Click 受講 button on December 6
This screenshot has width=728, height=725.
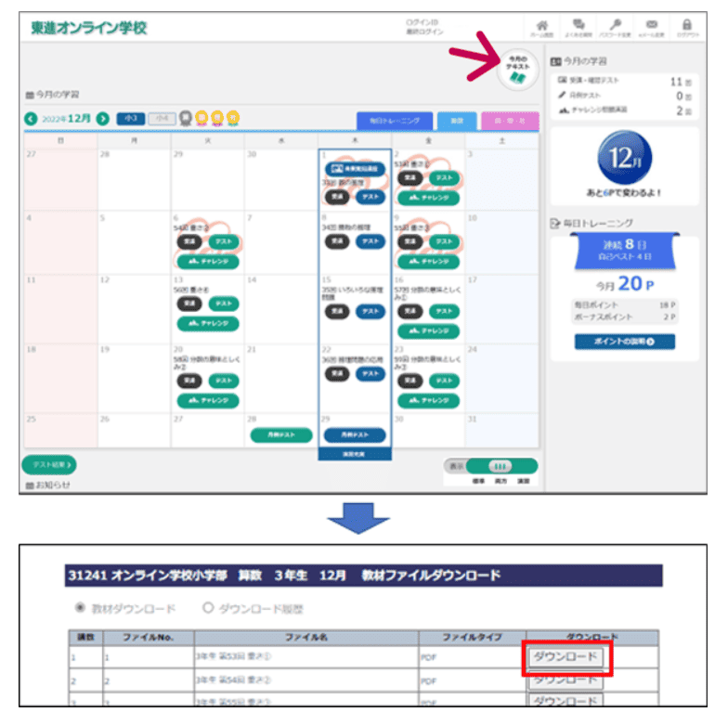pyautogui.click(x=189, y=241)
